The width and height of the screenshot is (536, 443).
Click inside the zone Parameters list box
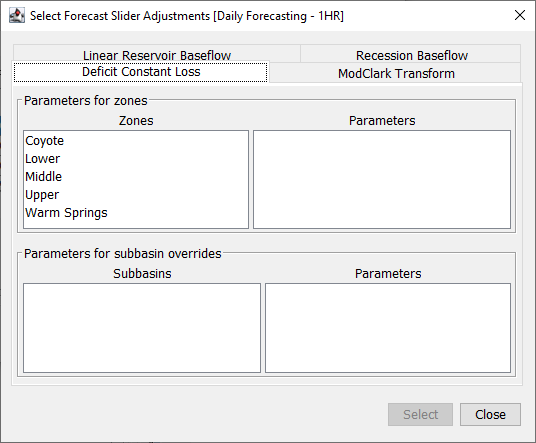pyautogui.click(x=382, y=179)
